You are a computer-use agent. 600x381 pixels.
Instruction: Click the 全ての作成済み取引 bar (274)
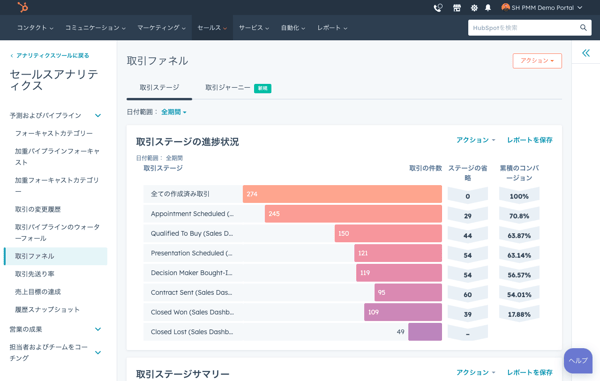pyautogui.click(x=342, y=194)
